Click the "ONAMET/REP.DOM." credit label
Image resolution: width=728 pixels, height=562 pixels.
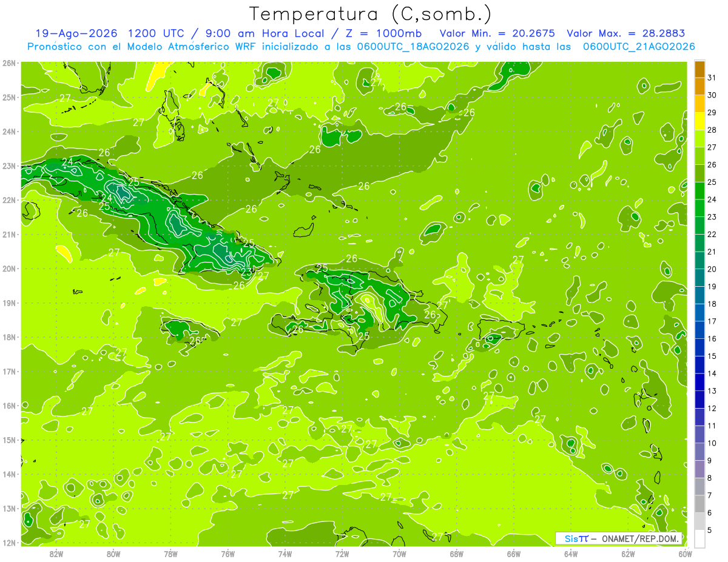point(641,538)
